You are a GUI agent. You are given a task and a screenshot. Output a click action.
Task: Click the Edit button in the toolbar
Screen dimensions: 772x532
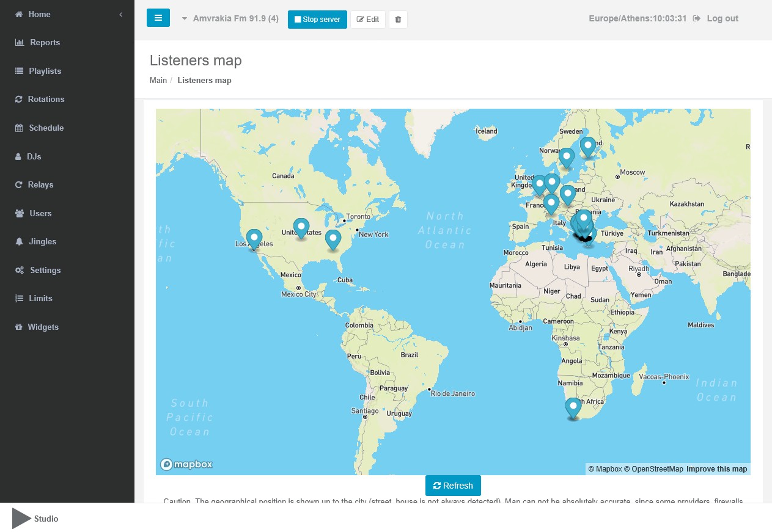click(367, 20)
